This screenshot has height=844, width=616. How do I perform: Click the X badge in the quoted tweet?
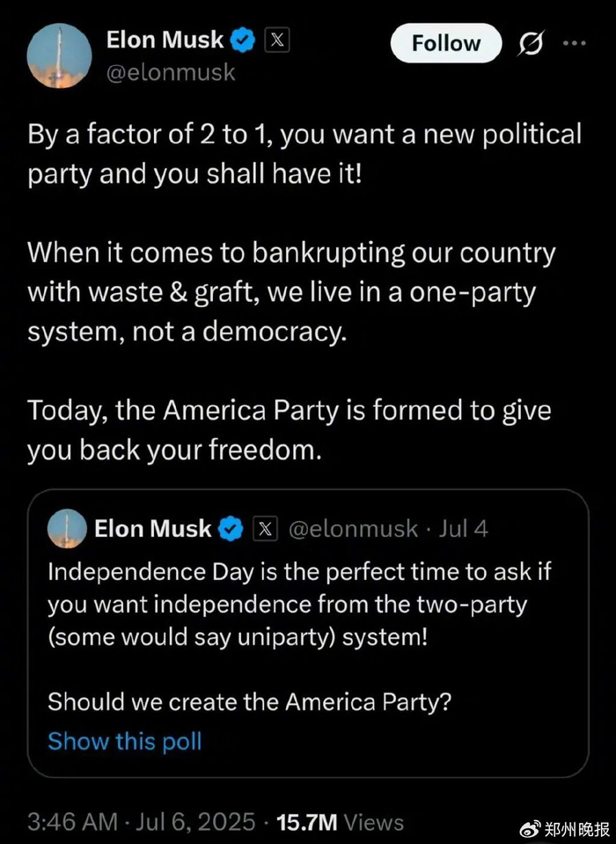coord(265,529)
